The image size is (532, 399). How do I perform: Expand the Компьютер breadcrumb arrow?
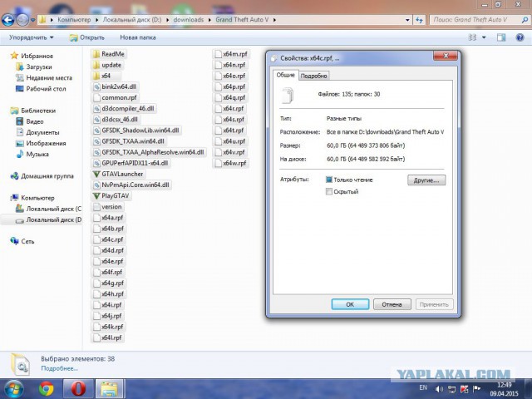96,20
